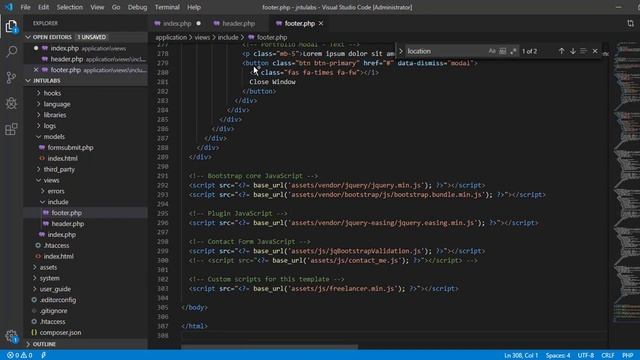640x360 pixels.
Task: Open composer.json in the file tree
Action: tap(60, 333)
